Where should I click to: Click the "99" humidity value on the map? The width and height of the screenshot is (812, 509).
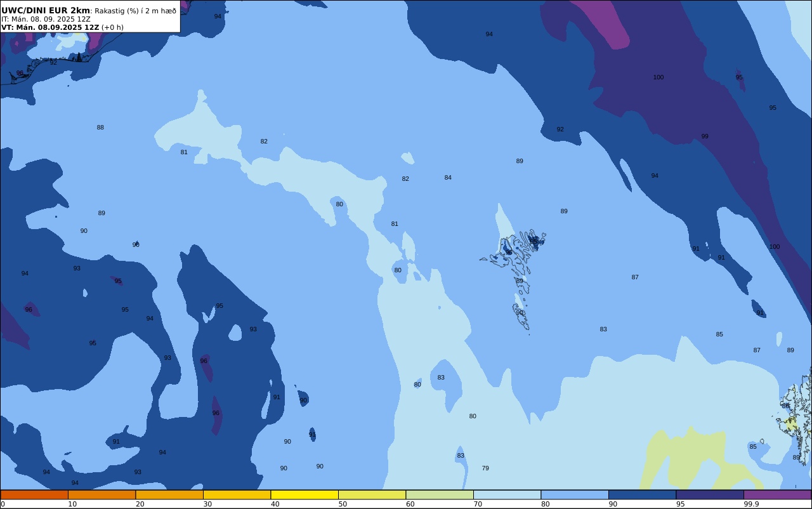[x=705, y=136]
